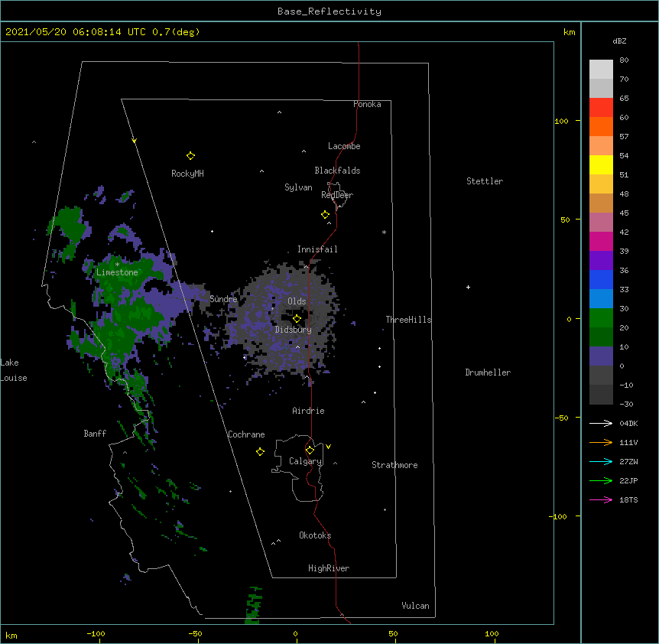
Task: Click the Drumheller label
Action: tap(488, 372)
